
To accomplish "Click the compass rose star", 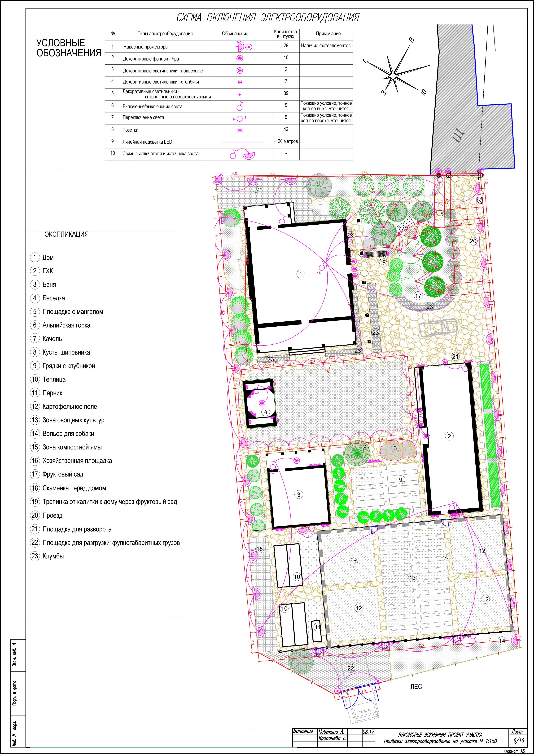I will 393,76.
